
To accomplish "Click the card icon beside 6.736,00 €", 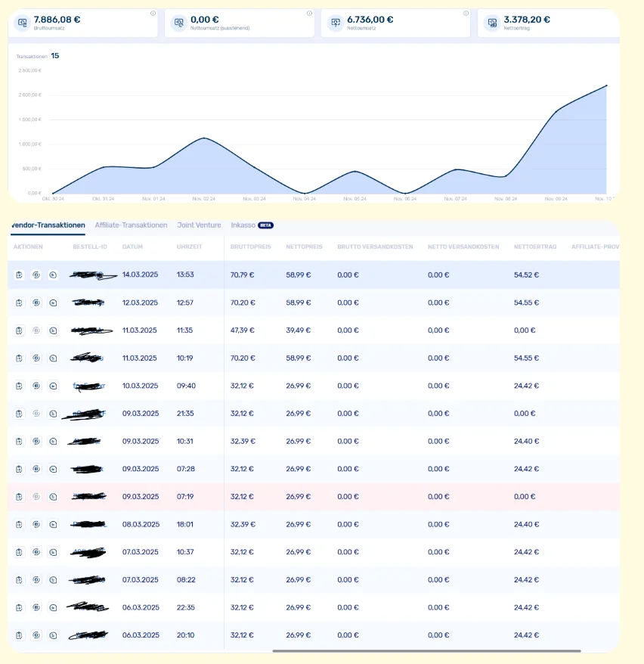I will pos(336,23).
